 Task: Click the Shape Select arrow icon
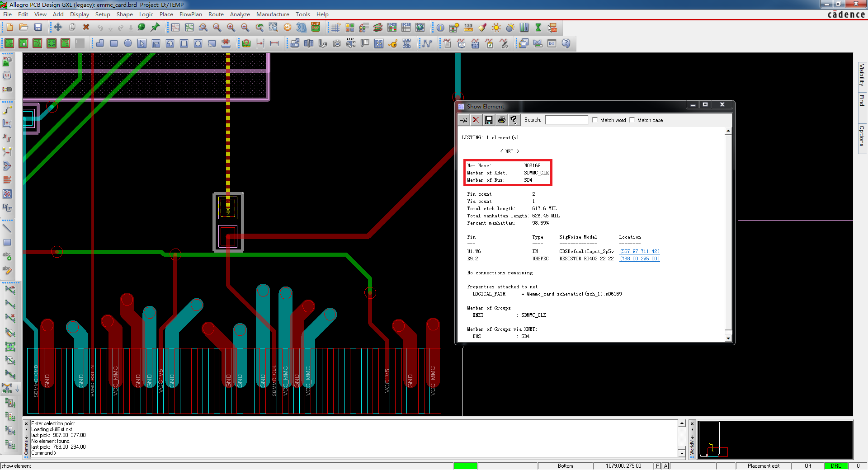(142, 43)
